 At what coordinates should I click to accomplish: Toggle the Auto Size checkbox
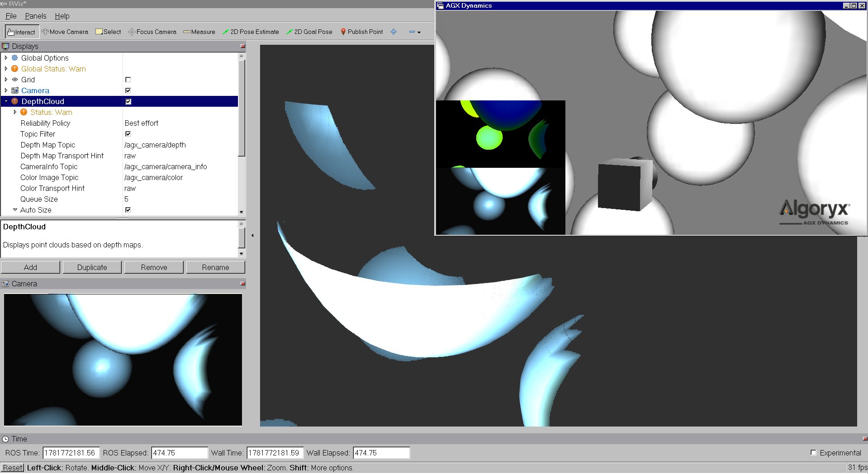click(x=128, y=210)
